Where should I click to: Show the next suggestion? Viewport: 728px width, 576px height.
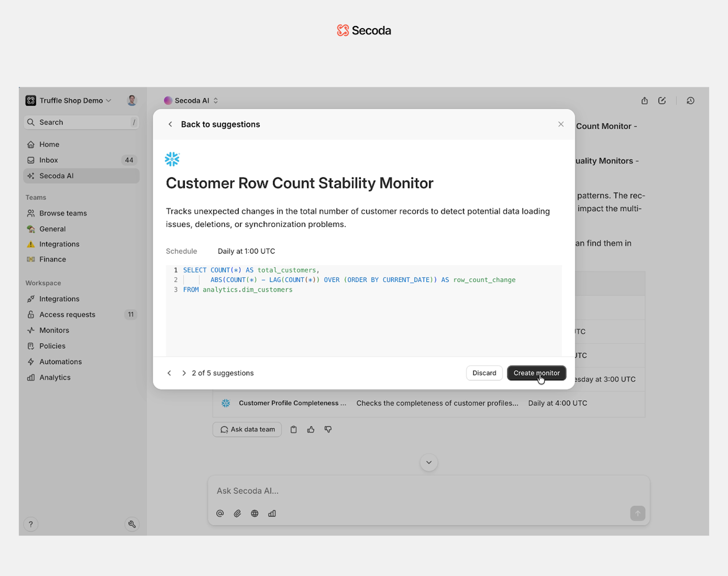184,373
